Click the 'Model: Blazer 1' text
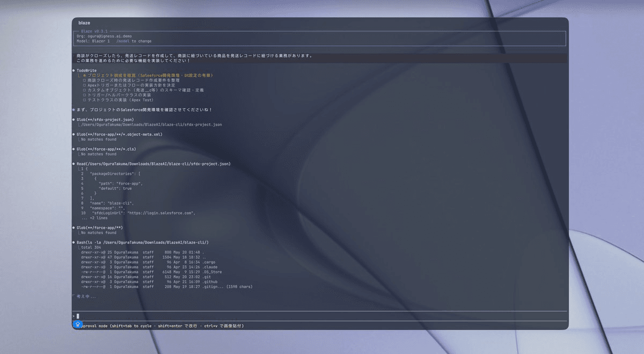 (x=93, y=41)
